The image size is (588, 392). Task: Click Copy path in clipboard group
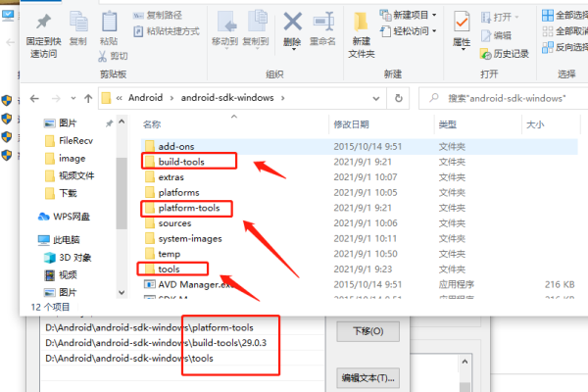click(x=158, y=16)
